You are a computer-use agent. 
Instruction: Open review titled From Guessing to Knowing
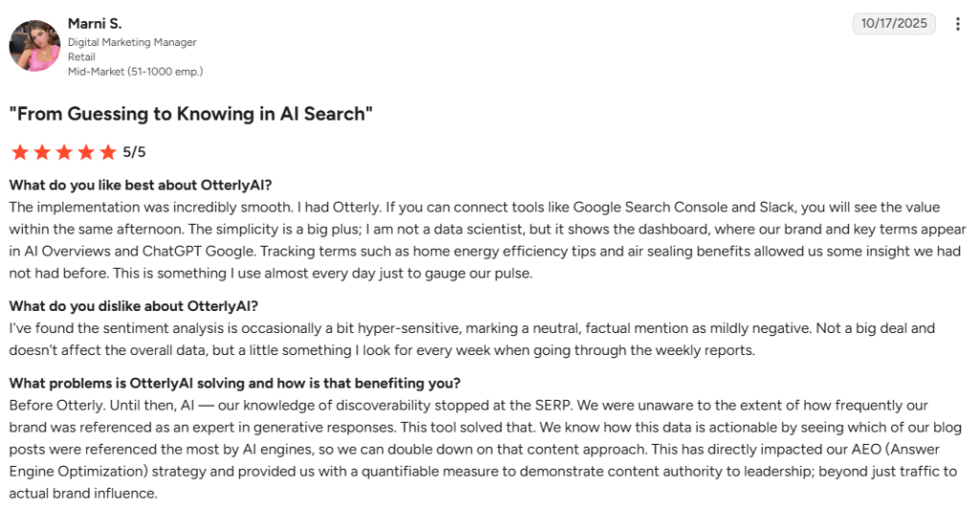(190, 114)
